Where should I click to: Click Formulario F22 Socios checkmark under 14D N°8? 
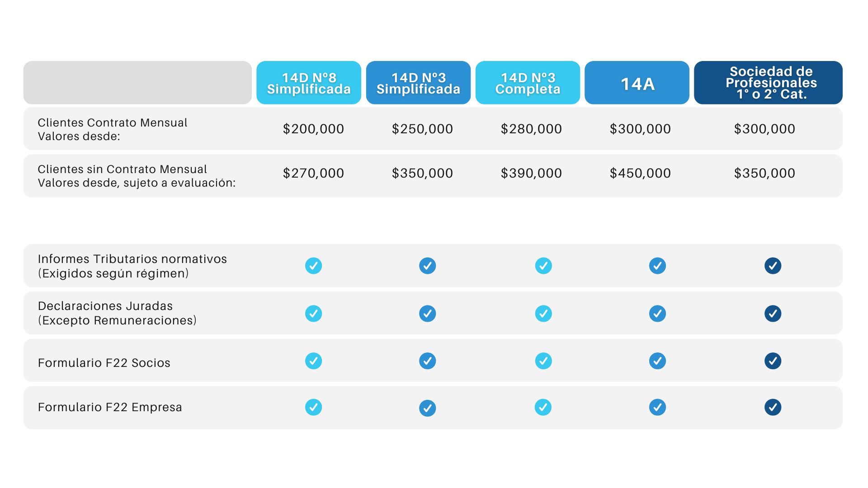[x=313, y=361]
